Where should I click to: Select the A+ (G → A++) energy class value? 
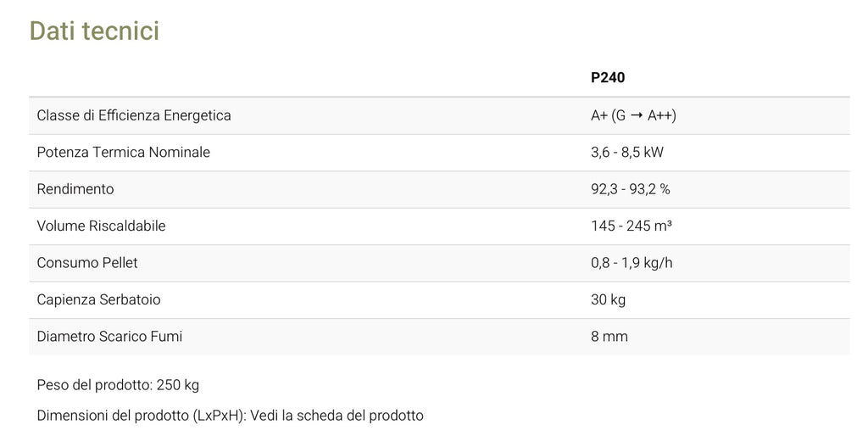coord(633,115)
